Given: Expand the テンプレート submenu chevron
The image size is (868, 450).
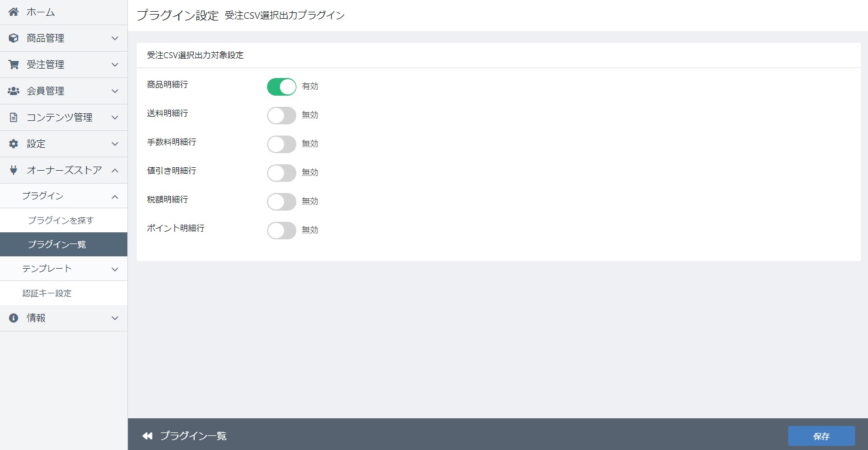Looking at the screenshot, I should coord(115,269).
